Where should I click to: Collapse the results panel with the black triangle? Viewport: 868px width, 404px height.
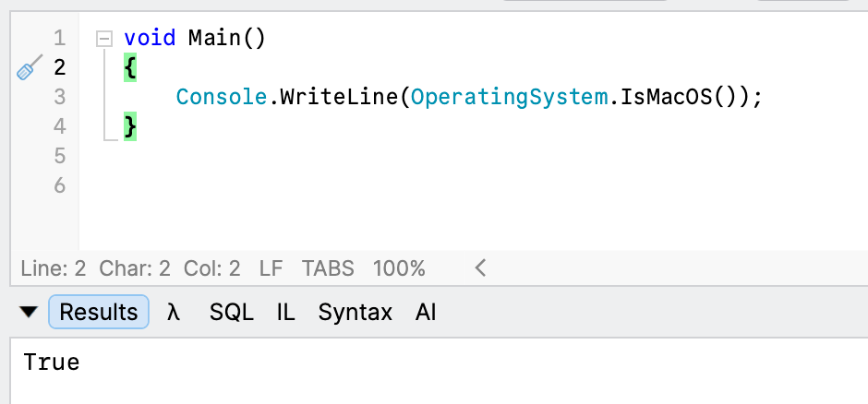(29, 313)
